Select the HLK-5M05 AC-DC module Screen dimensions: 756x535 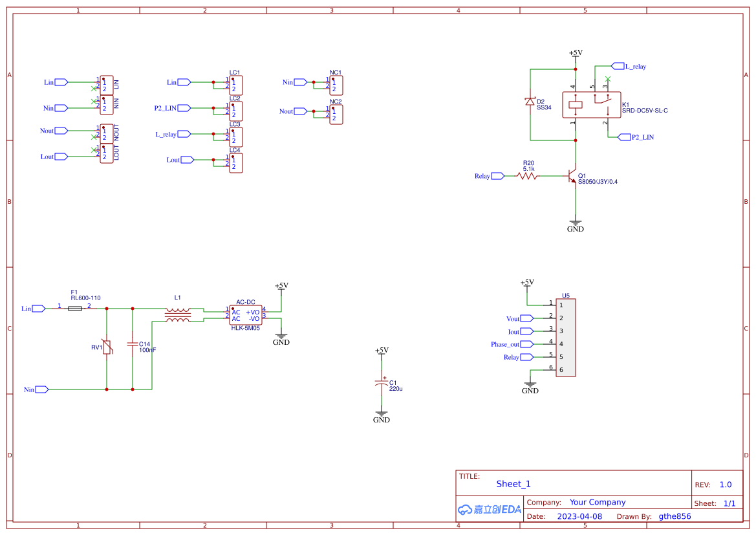[246, 315]
